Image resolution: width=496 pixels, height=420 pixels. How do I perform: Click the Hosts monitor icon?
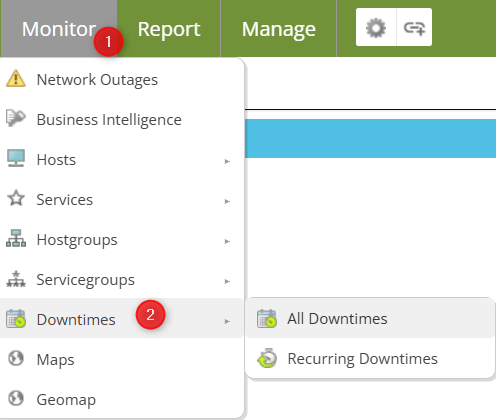(16, 158)
